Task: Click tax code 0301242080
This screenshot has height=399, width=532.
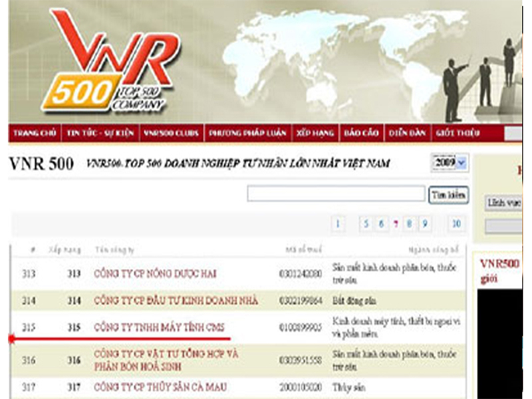Action: point(301,273)
